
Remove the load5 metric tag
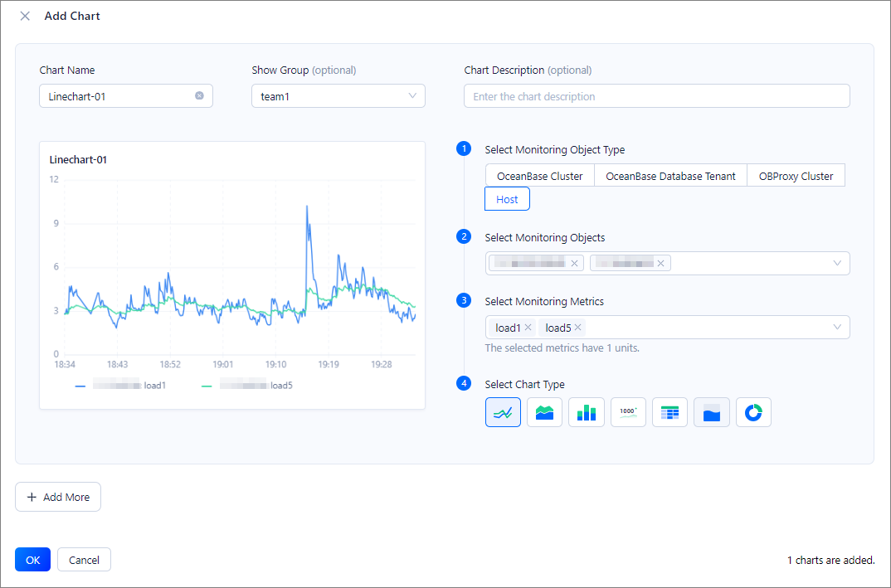578,328
